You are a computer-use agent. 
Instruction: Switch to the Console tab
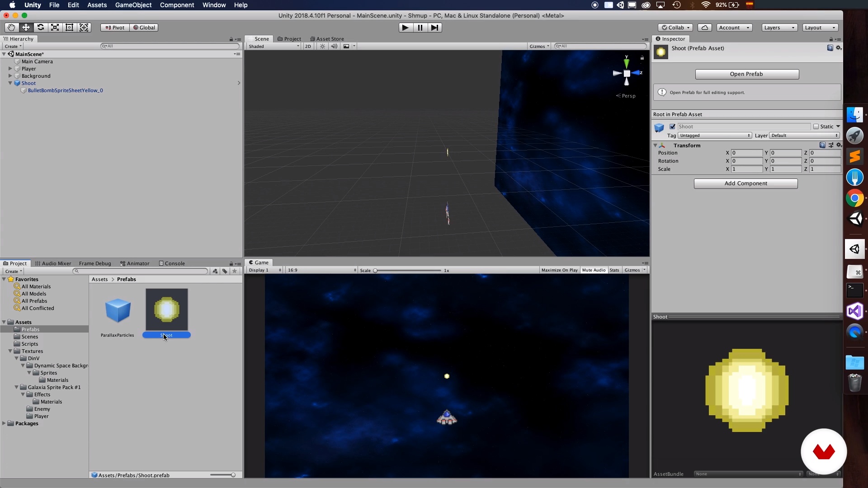click(172, 263)
